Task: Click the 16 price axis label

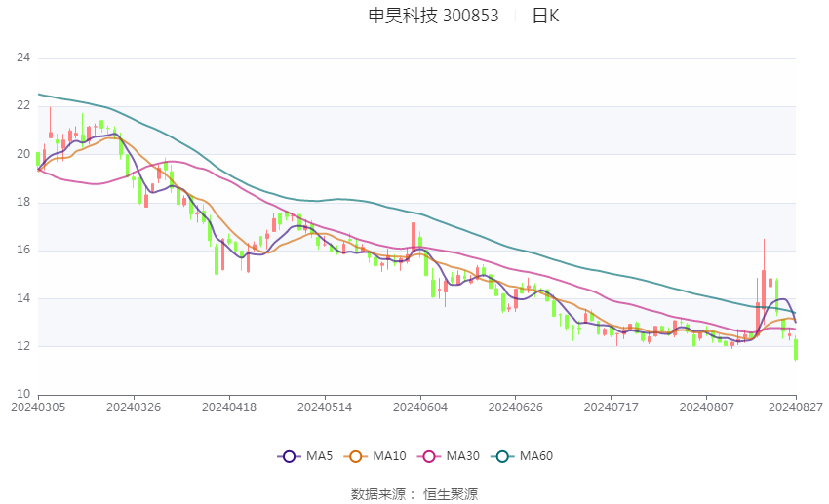Action: (23, 250)
